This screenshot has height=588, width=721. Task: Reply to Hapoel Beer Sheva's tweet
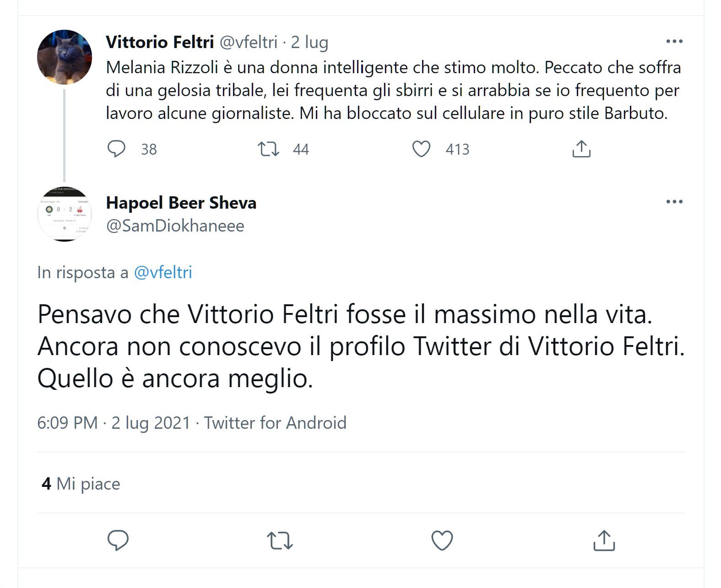[x=118, y=540]
